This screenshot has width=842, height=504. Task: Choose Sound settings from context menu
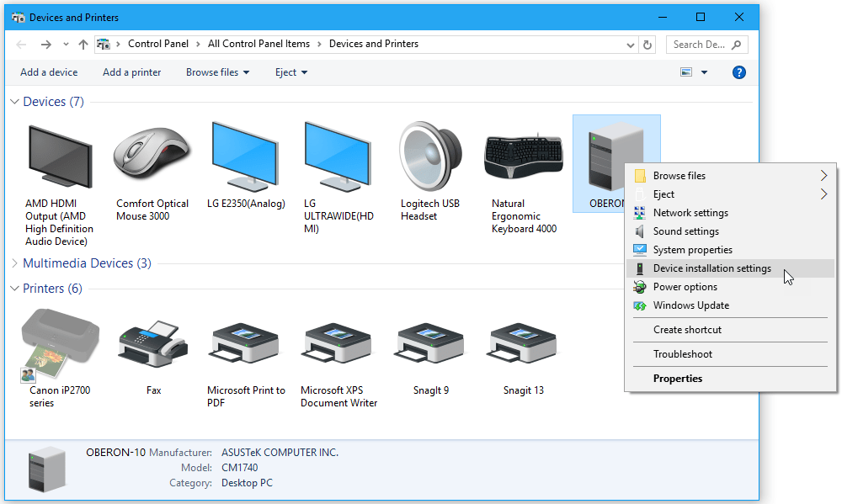tap(731, 231)
